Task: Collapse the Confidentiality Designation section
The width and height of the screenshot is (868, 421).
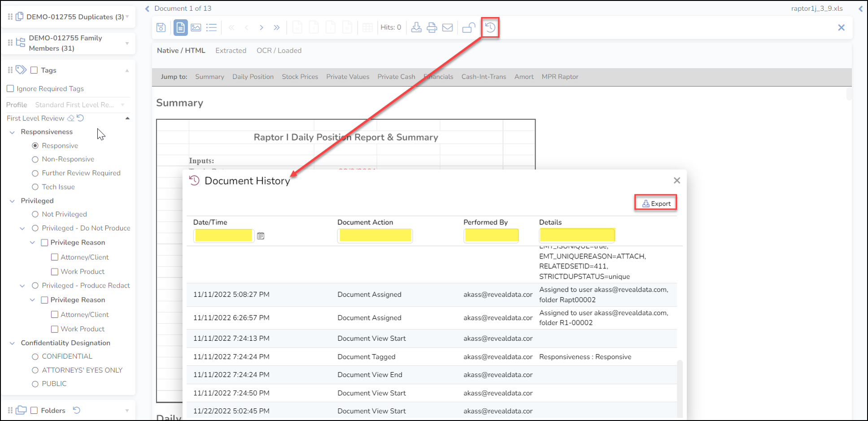Action: pos(12,343)
